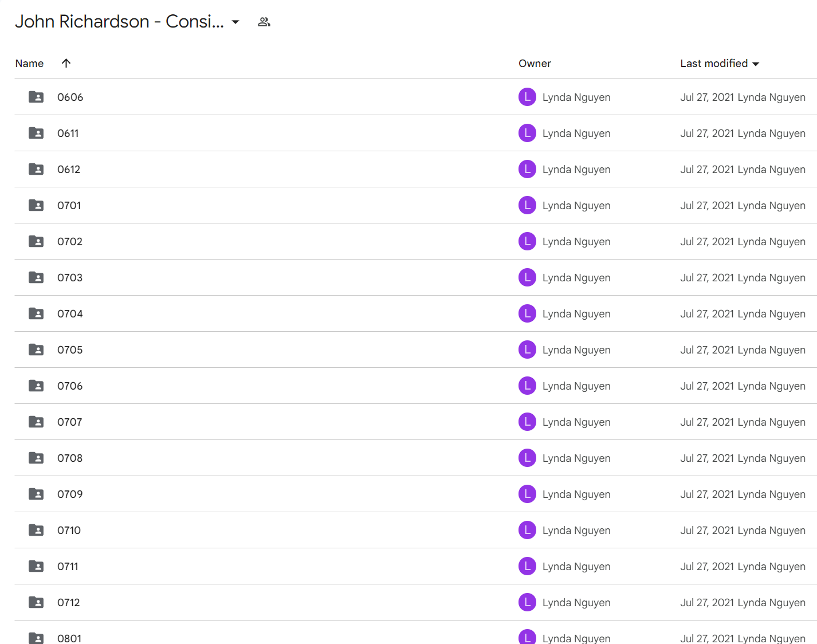Select the folder name 0709

point(70,494)
